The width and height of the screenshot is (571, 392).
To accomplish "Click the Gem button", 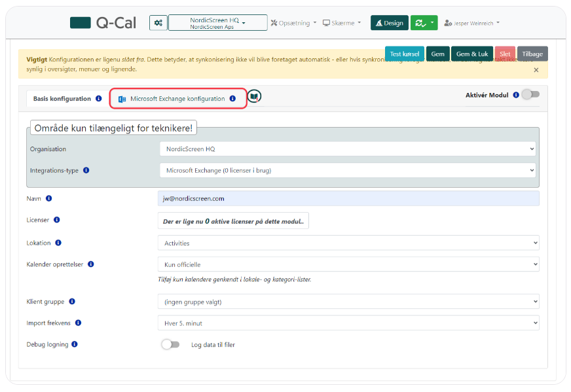I will point(437,54).
